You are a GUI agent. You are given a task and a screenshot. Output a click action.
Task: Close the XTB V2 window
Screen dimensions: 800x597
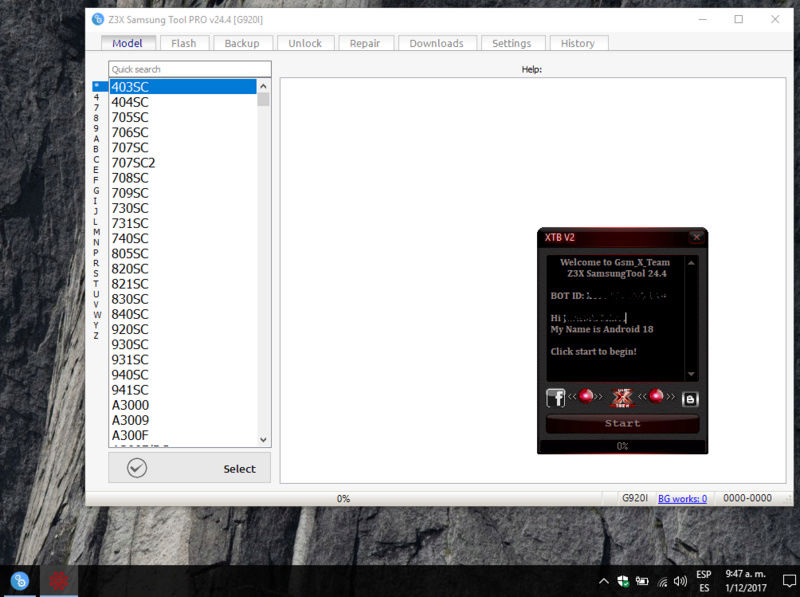coord(696,237)
